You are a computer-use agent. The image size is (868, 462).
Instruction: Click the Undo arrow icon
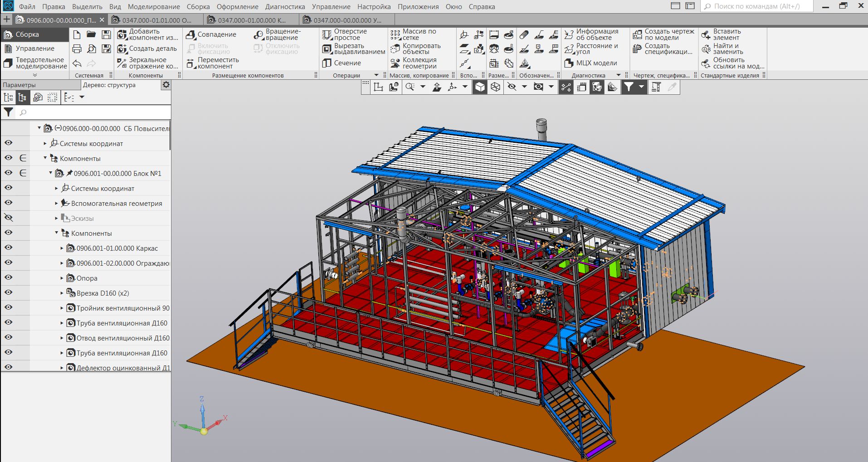[77, 63]
